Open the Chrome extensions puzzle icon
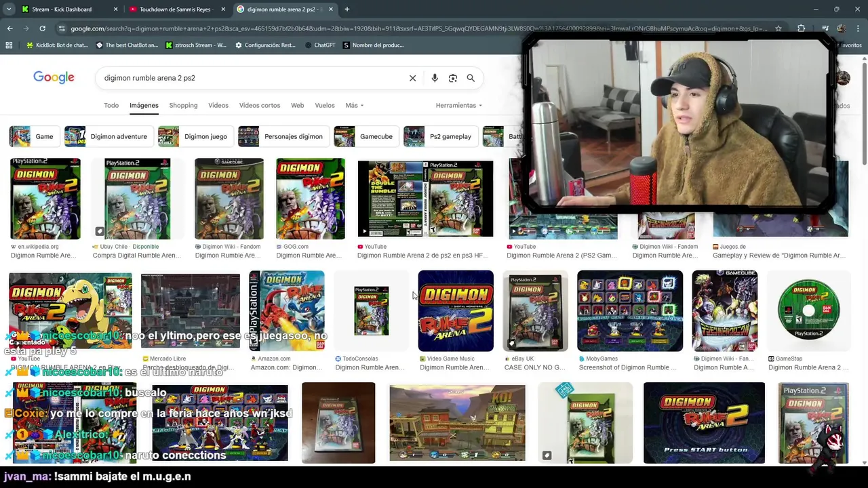 click(x=801, y=28)
